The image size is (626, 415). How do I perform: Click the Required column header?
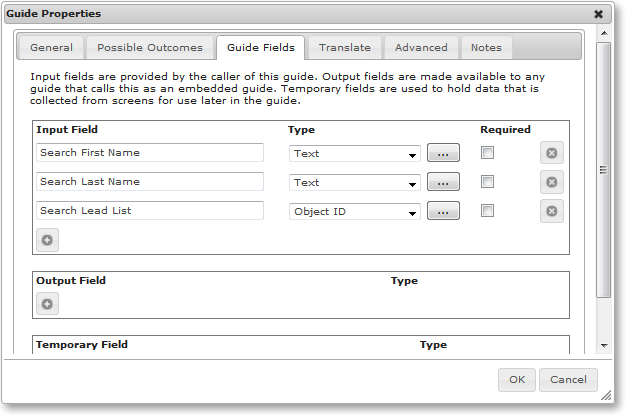(505, 129)
